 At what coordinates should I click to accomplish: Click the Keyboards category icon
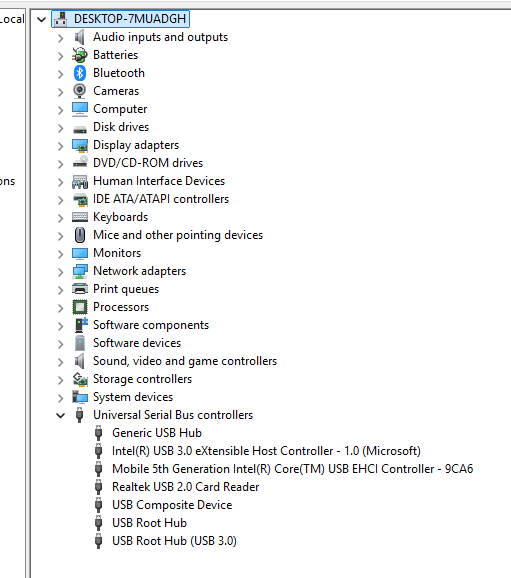(80, 217)
